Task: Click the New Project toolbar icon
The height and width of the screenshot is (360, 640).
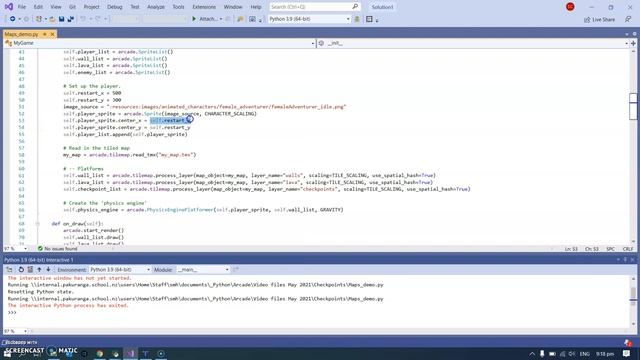Action: tap(39, 19)
